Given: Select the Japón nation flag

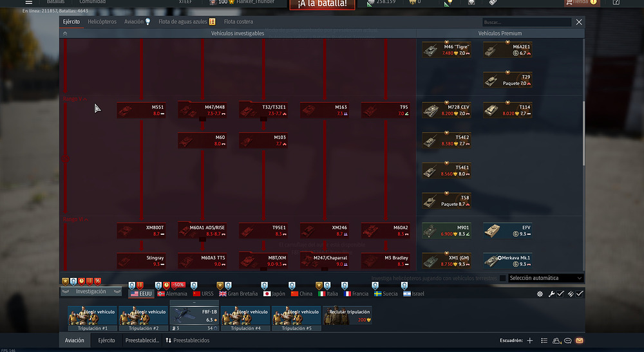Looking at the screenshot, I should point(274,293).
